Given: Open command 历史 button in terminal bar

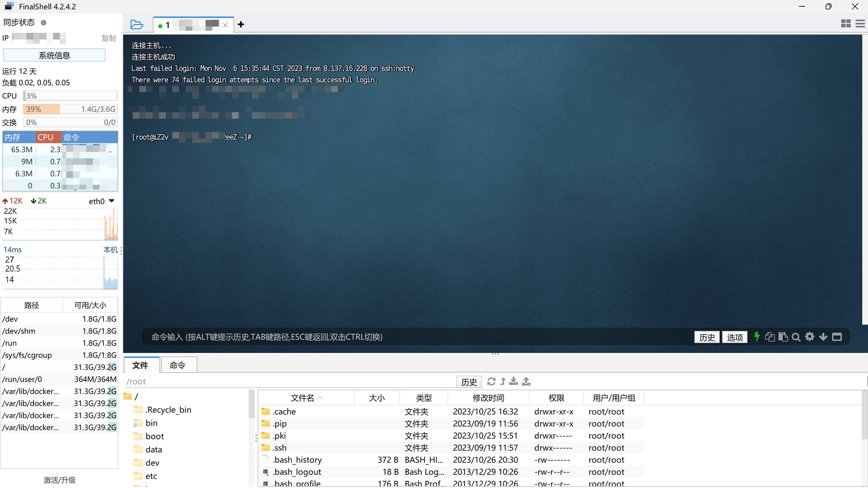Looking at the screenshot, I should (x=707, y=337).
